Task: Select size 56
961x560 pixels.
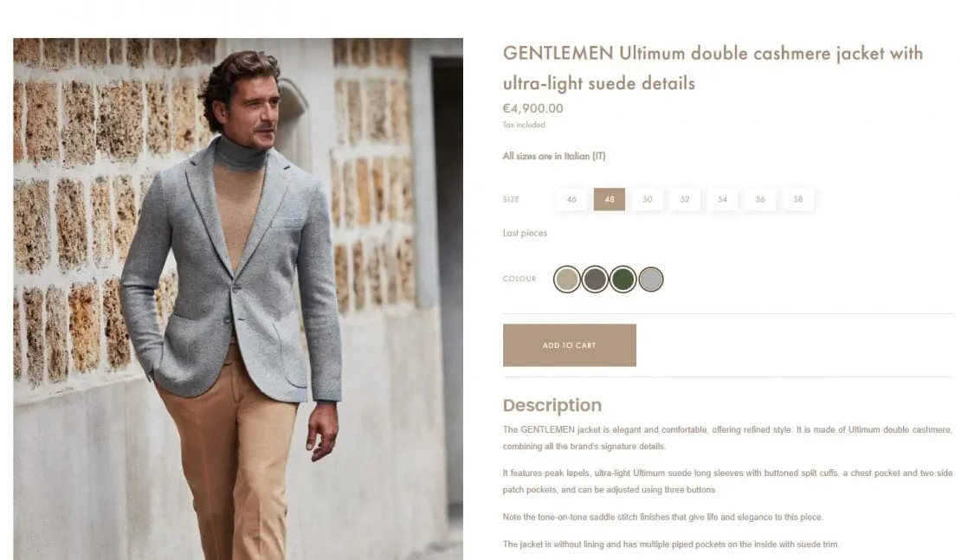Action: pyautogui.click(x=760, y=199)
